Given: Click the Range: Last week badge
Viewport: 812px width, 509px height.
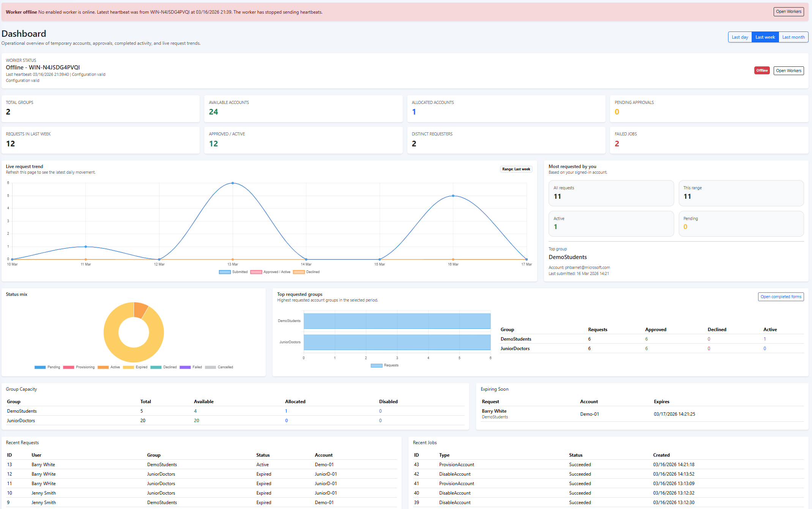Looking at the screenshot, I should pos(516,169).
